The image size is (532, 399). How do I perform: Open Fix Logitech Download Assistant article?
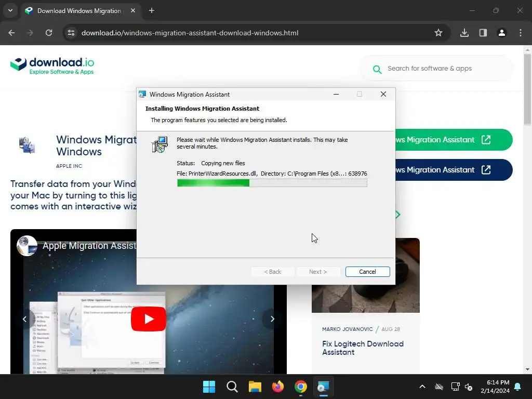point(363,348)
